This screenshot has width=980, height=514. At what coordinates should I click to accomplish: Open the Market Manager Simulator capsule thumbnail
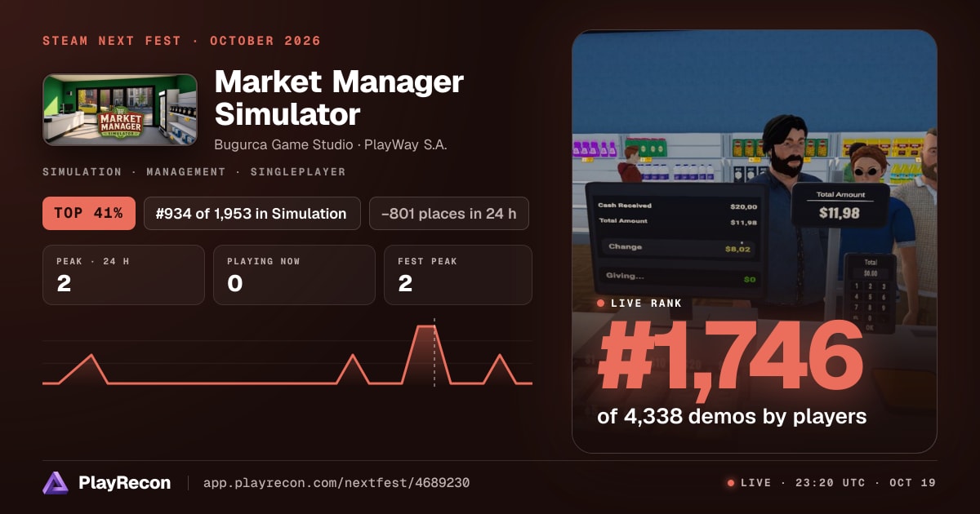(x=120, y=110)
